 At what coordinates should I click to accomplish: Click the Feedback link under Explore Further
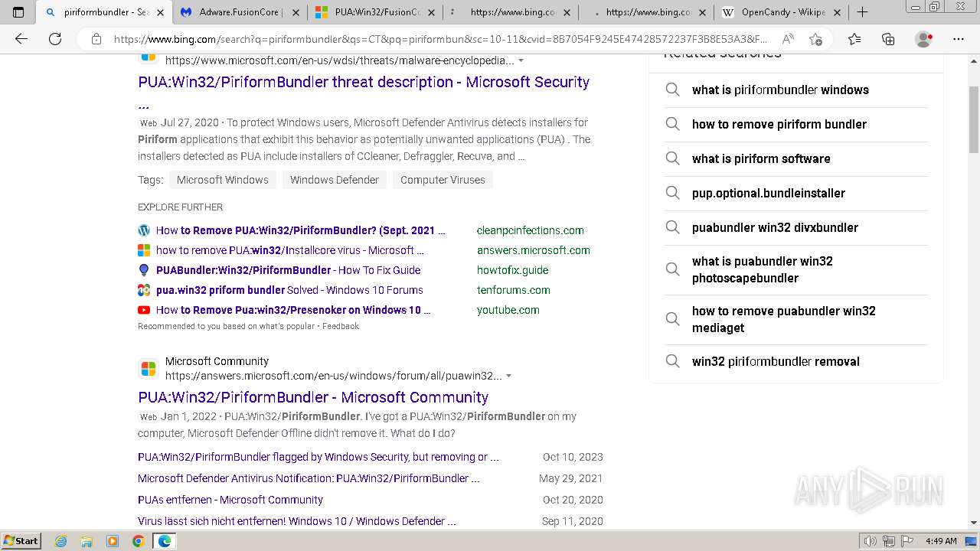[x=340, y=326]
